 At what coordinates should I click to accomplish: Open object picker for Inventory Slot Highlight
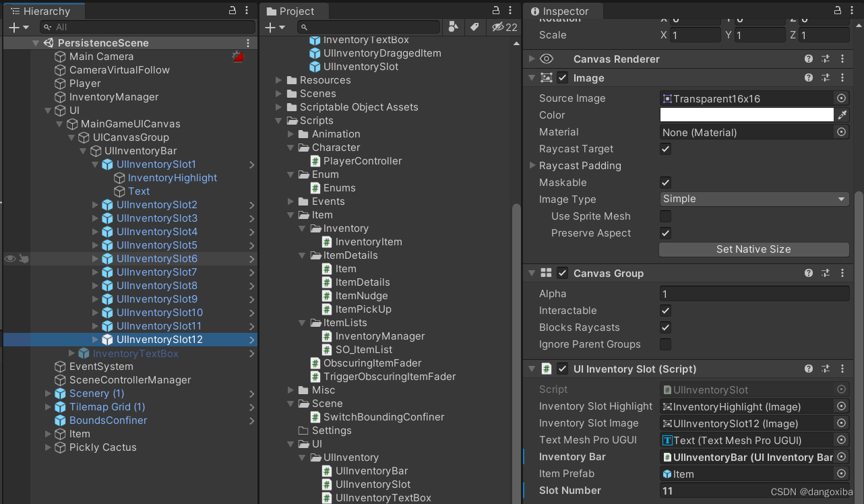tap(841, 406)
